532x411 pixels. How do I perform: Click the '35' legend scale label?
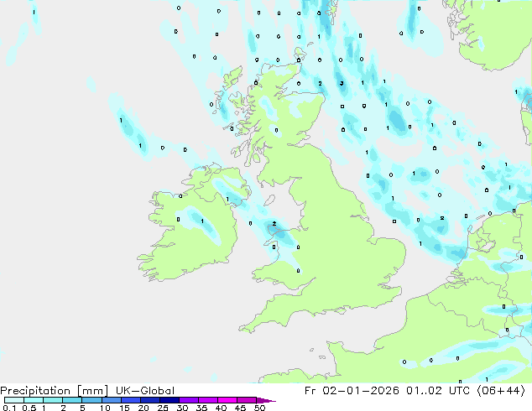[x=201, y=408]
